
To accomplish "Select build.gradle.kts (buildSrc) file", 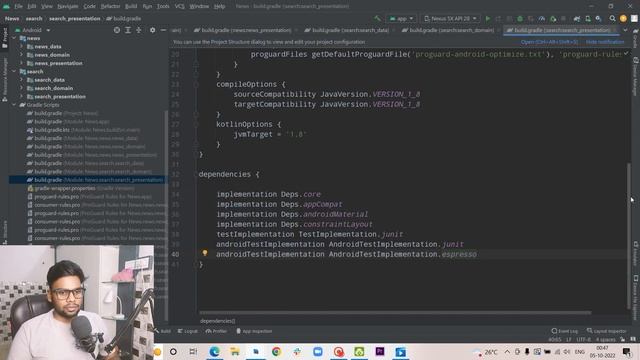I will pos(83,130).
